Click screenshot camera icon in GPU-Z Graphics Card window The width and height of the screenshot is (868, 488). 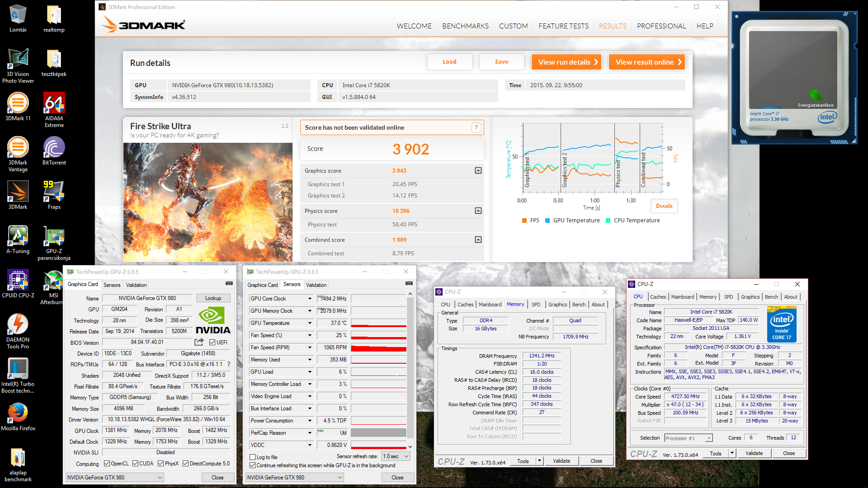(229, 283)
